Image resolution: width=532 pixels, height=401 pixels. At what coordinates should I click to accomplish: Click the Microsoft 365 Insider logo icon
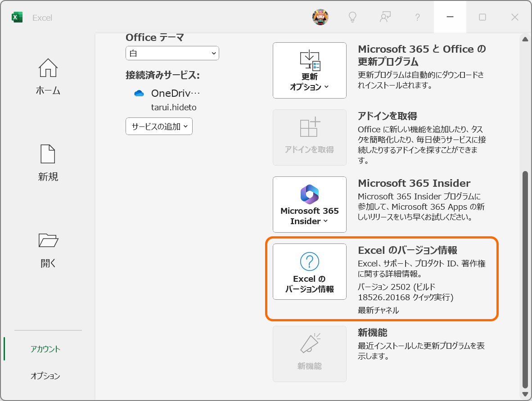[x=309, y=194]
